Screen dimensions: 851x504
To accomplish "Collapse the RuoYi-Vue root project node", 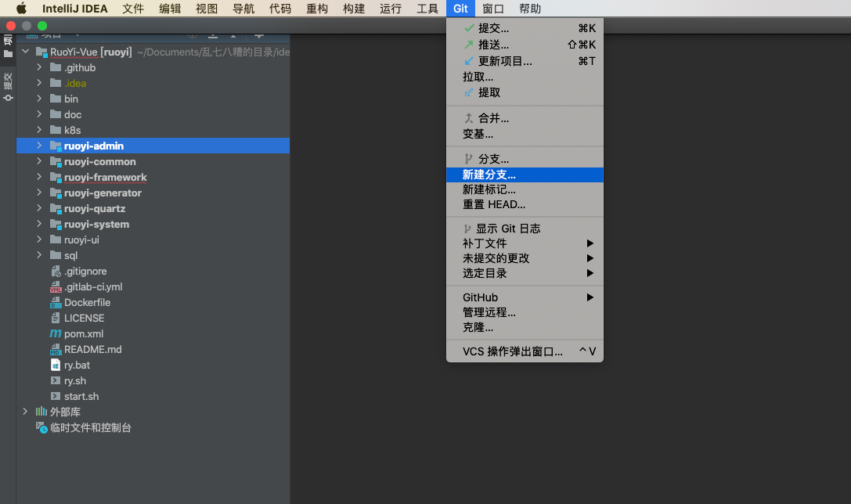I will (25, 52).
